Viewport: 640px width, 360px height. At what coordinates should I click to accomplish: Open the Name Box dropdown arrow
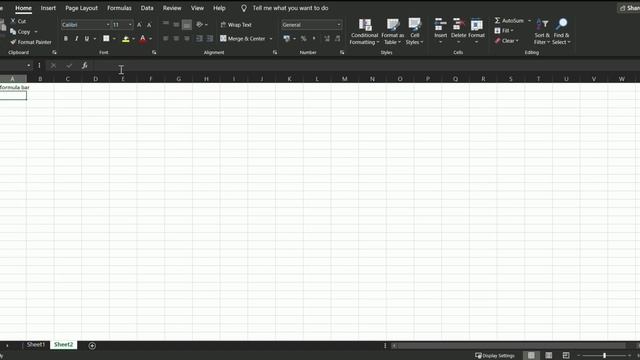click(29, 65)
